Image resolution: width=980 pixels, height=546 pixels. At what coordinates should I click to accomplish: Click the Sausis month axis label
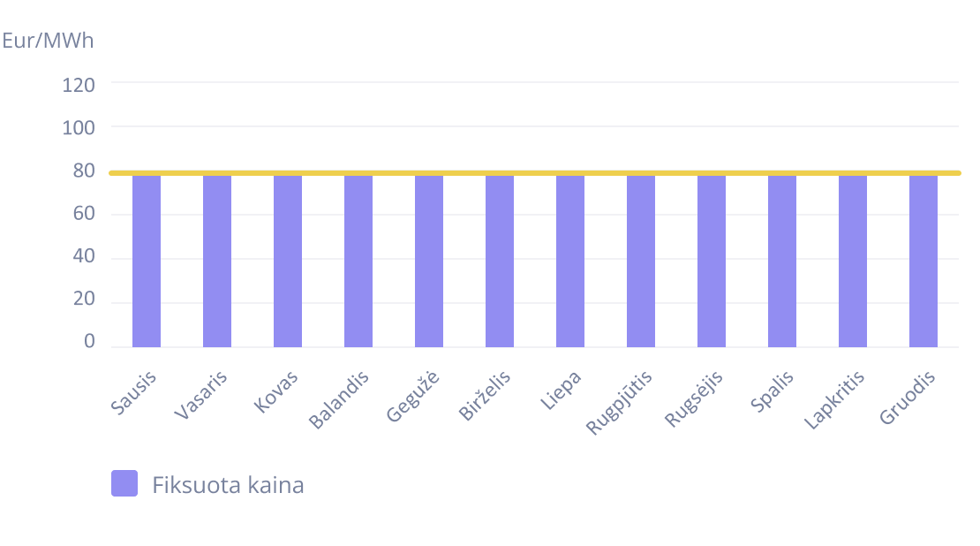point(135,392)
